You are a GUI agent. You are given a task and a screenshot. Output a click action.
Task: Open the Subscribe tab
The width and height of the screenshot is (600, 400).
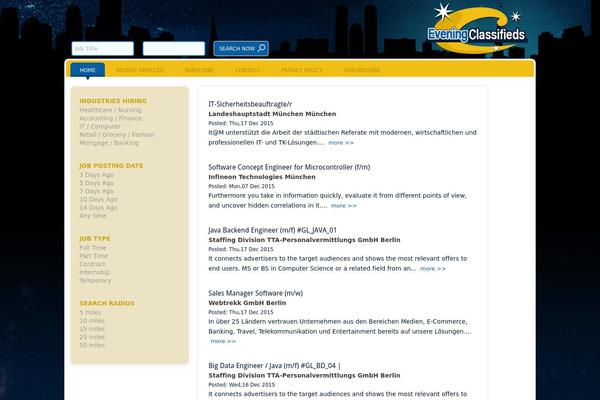click(199, 70)
